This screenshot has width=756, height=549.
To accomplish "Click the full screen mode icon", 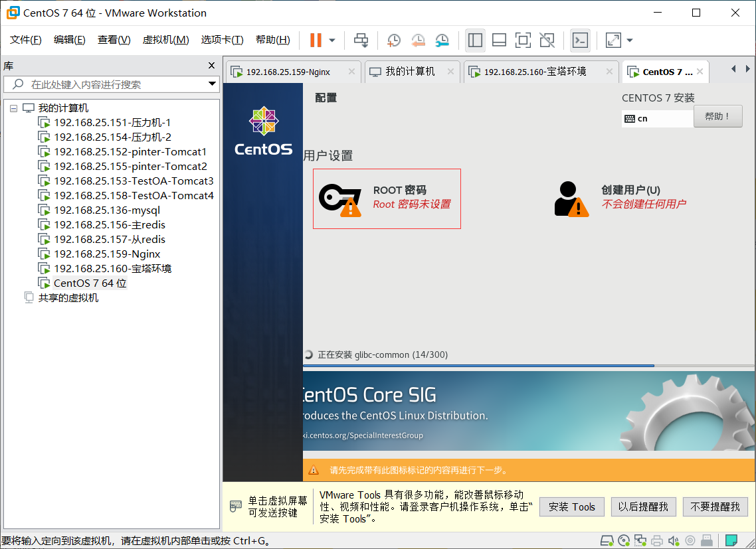I will 523,40.
